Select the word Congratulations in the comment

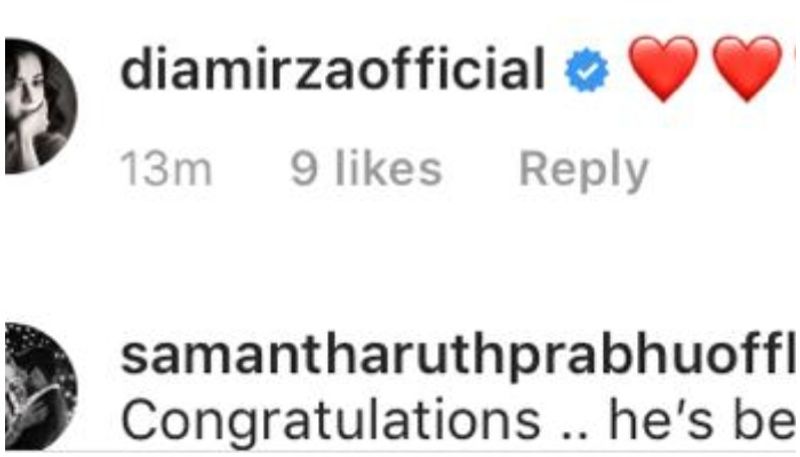point(331,423)
